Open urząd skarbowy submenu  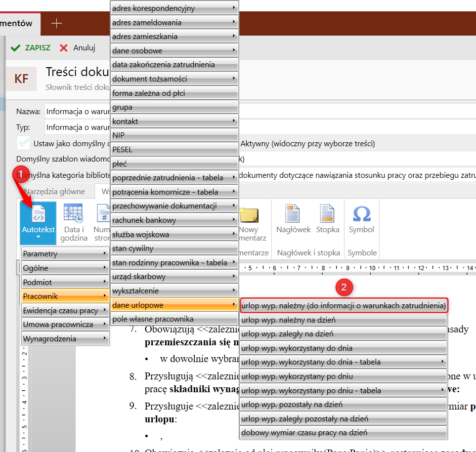(x=174, y=277)
